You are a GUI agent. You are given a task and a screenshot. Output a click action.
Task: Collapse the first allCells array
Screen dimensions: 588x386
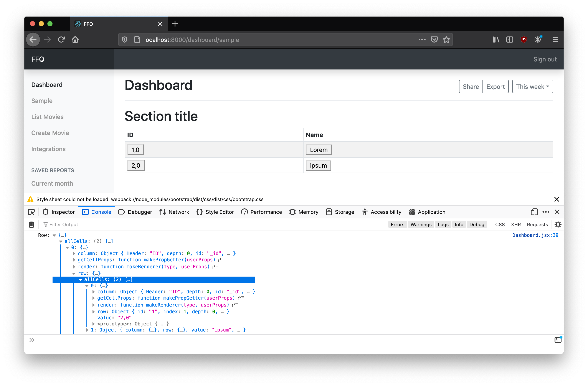61,241
